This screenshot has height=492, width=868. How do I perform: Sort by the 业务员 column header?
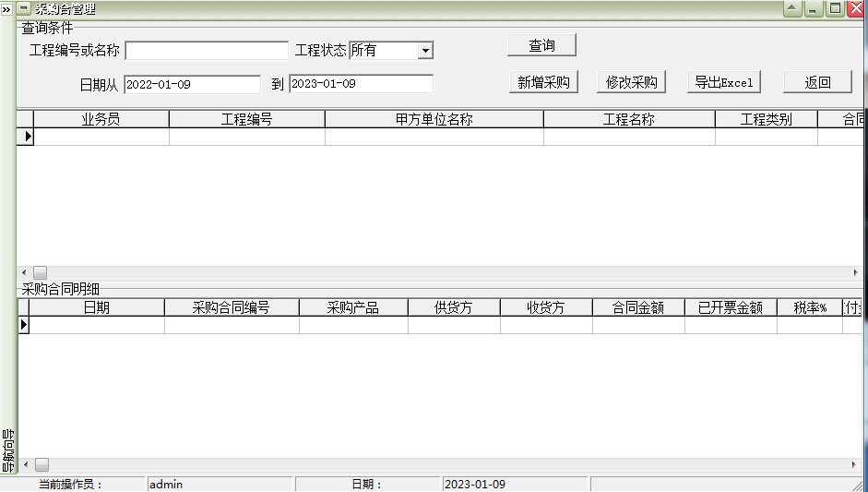(x=101, y=119)
